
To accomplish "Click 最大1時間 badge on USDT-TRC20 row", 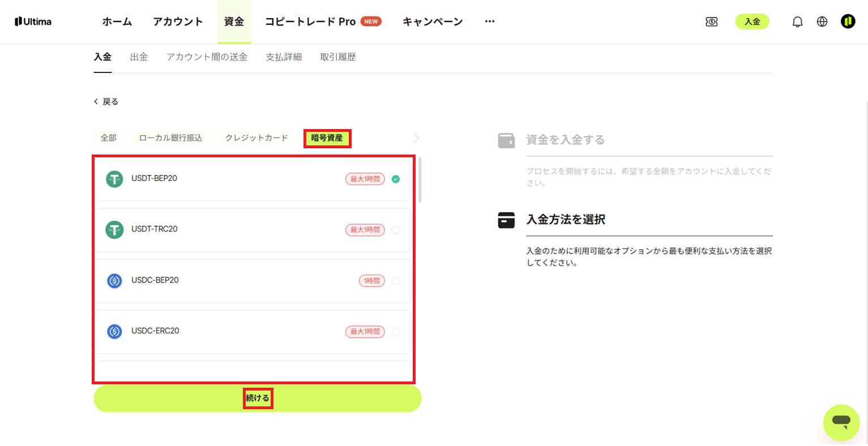I will pyautogui.click(x=365, y=230).
